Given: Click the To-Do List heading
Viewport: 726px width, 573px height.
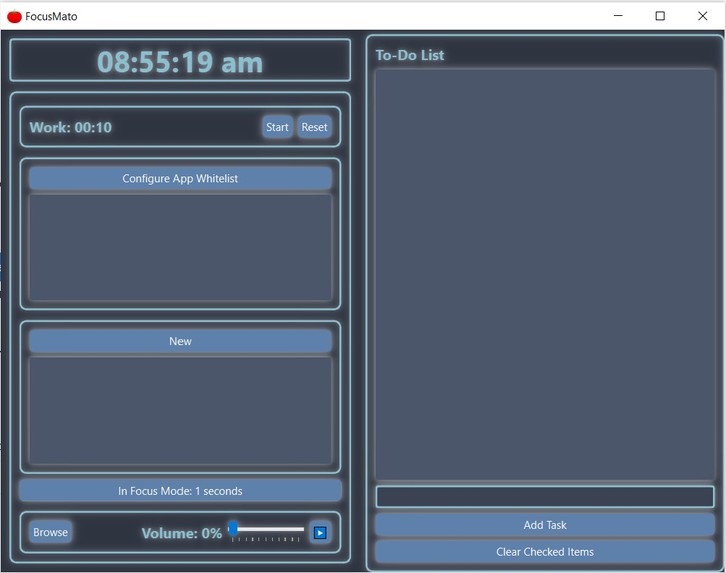Looking at the screenshot, I should click(409, 55).
